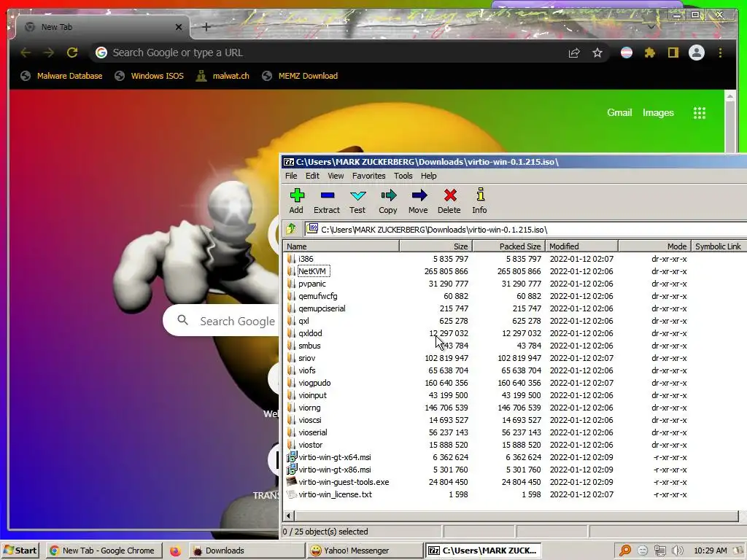Click the Gmail link
The height and width of the screenshot is (560, 747).
(619, 113)
